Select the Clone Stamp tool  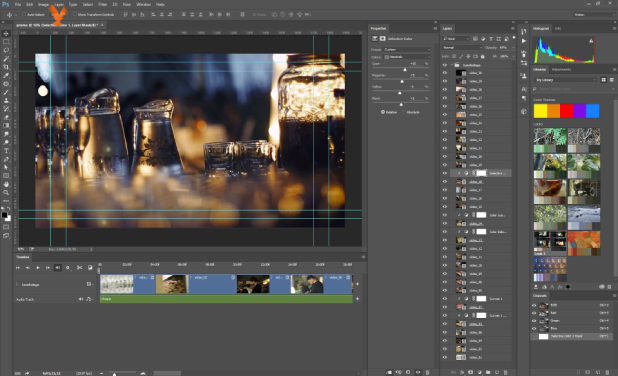(6, 101)
